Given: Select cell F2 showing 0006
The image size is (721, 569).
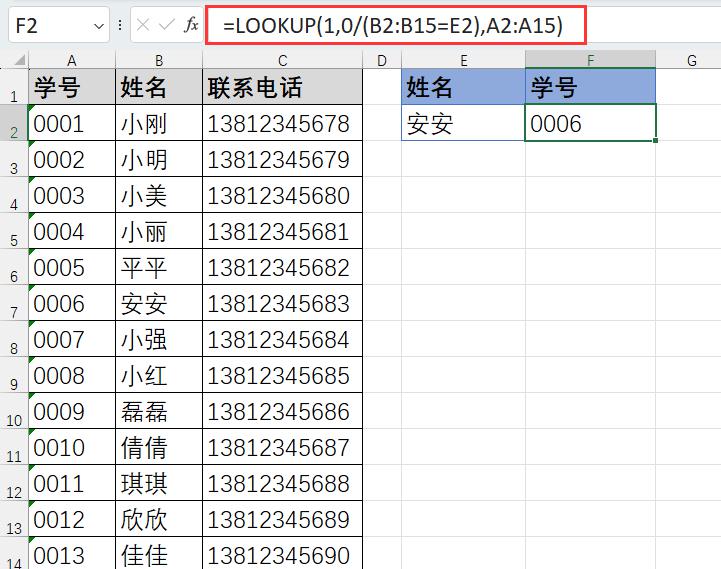Looking at the screenshot, I should [x=590, y=123].
